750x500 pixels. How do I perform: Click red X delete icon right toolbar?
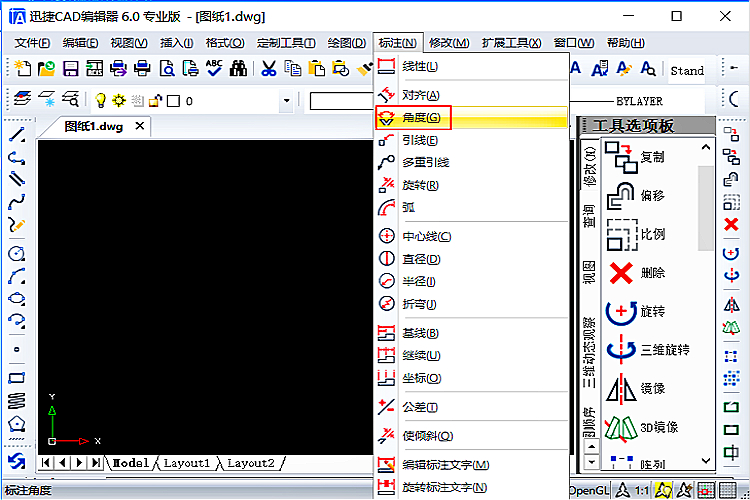731,224
